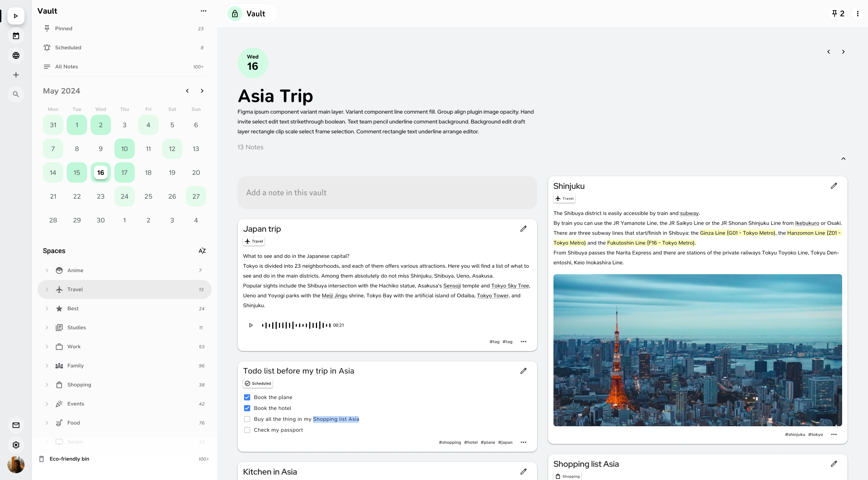Click the Ikebukuro link in Shinjuku note
868x480 pixels.
[x=807, y=223]
